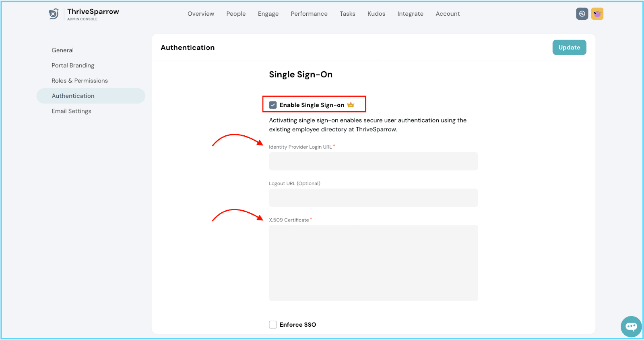Click the X.509 Certificate text area
This screenshot has height=340, width=644.
[x=373, y=263]
